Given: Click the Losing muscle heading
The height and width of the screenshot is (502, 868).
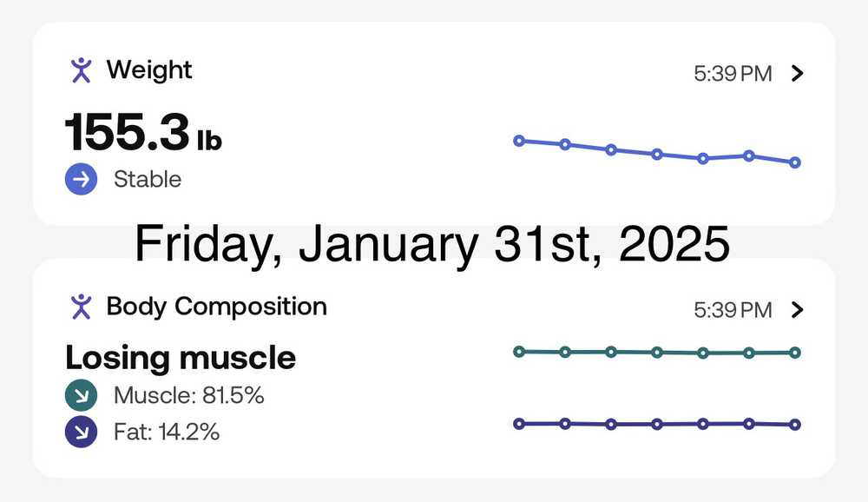Looking at the screenshot, I should 181,358.
